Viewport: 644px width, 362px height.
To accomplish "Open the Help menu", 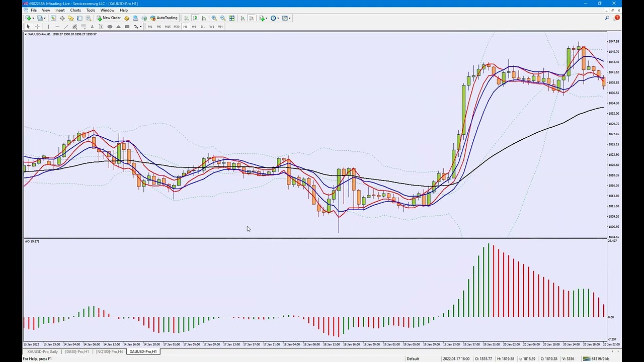I will [124, 10].
